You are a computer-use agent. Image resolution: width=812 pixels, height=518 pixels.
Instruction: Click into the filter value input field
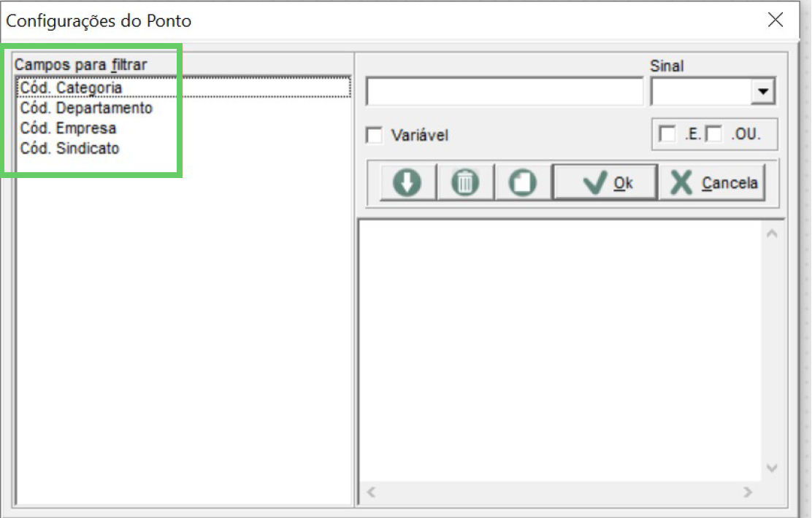click(505, 92)
